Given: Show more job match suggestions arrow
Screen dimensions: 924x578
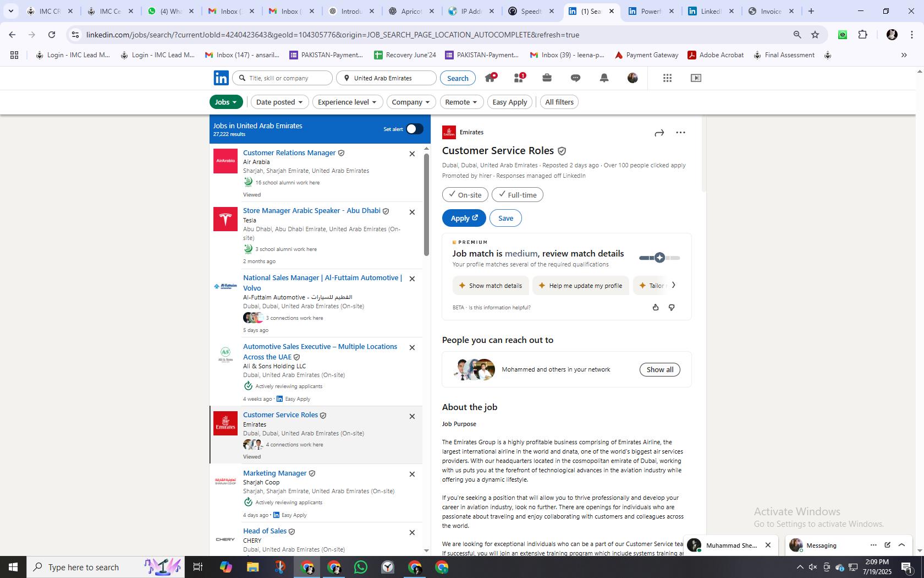Looking at the screenshot, I should (x=673, y=285).
